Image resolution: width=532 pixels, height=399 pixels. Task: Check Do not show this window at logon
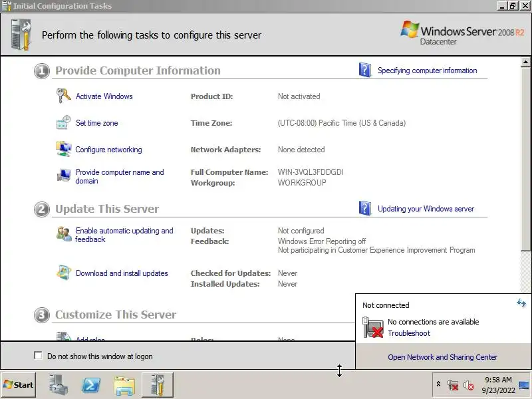click(39, 356)
